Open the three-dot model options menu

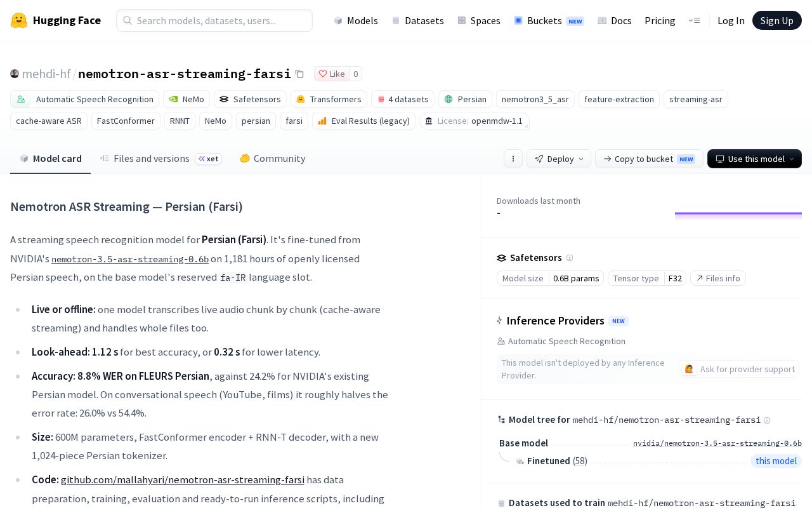513,159
